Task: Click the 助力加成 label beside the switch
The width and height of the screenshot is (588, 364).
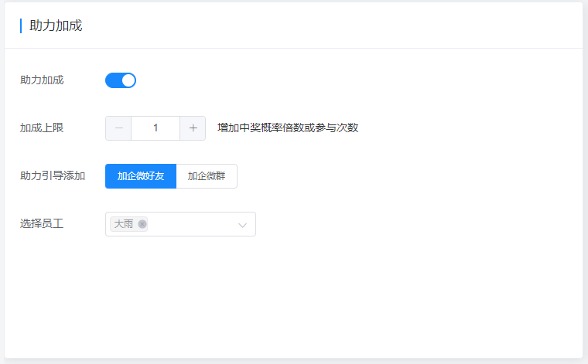Action: click(x=42, y=80)
